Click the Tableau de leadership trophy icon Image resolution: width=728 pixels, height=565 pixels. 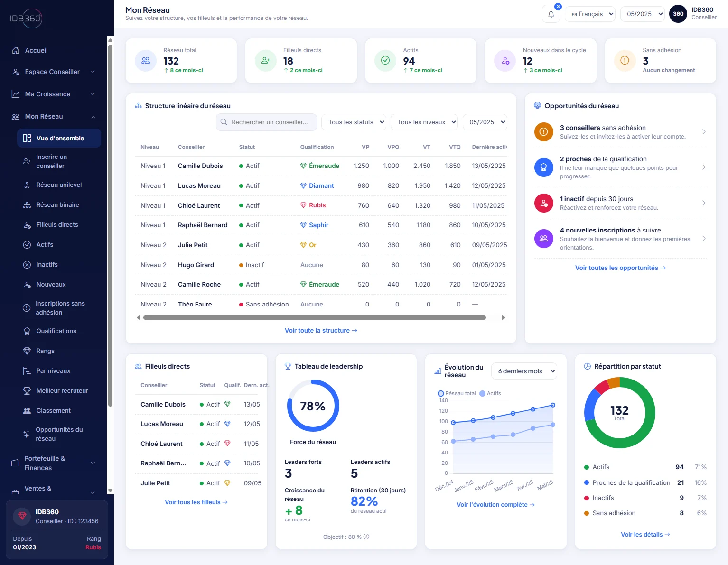pyautogui.click(x=288, y=366)
